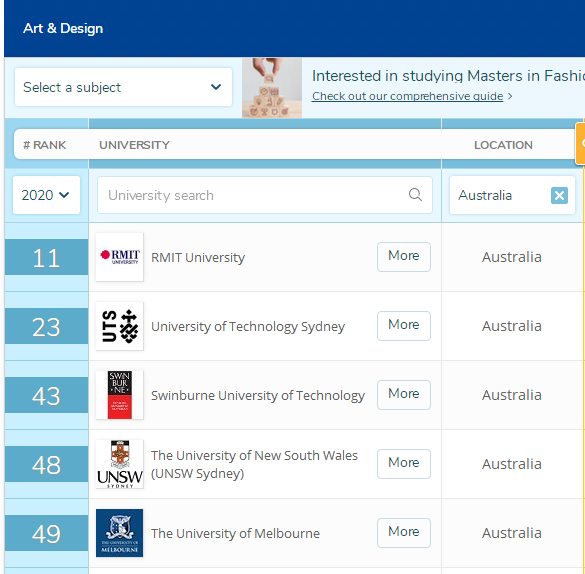585x574 pixels.
Task: Click More for UNSW Sydney
Action: (x=404, y=464)
